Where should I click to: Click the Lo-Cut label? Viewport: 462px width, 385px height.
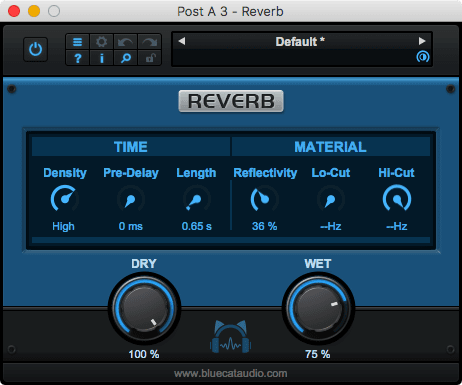(x=331, y=173)
